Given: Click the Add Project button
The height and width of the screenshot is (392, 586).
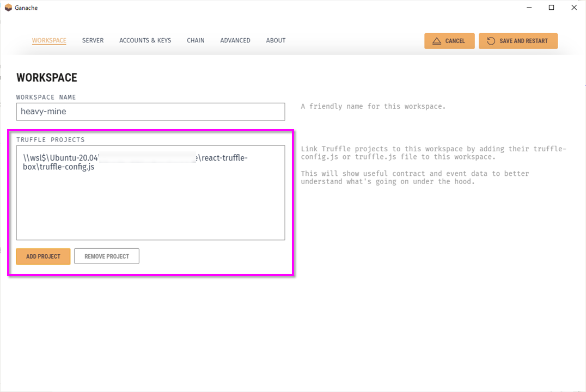Looking at the screenshot, I should point(43,256).
